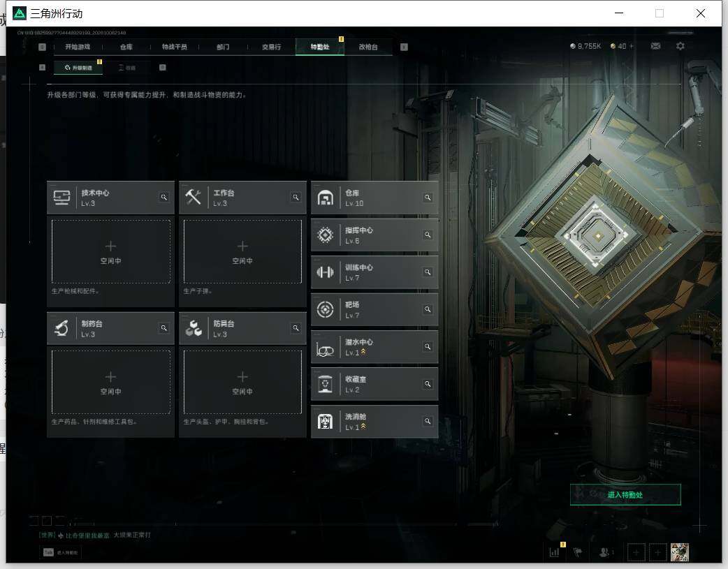The image size is (728, 569).
Task: View 防具台 details via magnifier
Action: tap(296, 328)
